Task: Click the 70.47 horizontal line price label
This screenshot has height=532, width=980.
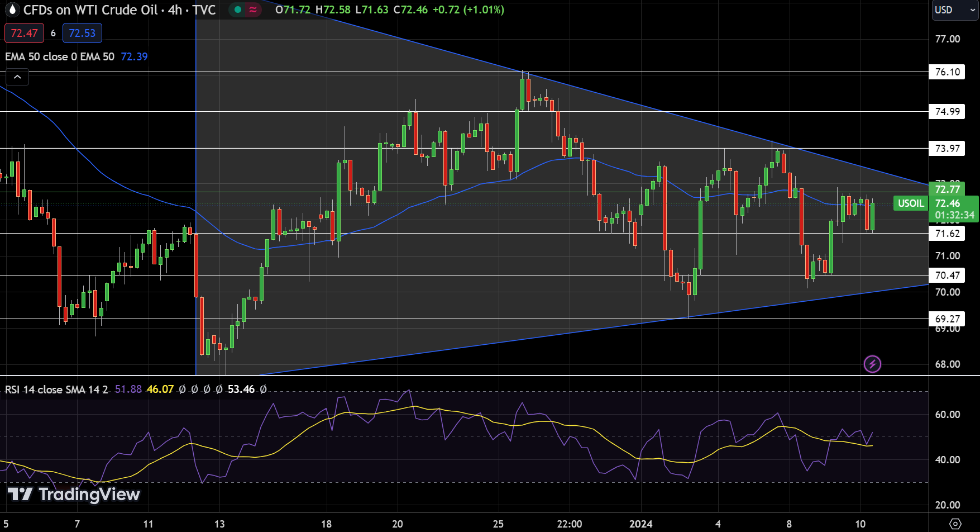Action: tap(948, 275)
